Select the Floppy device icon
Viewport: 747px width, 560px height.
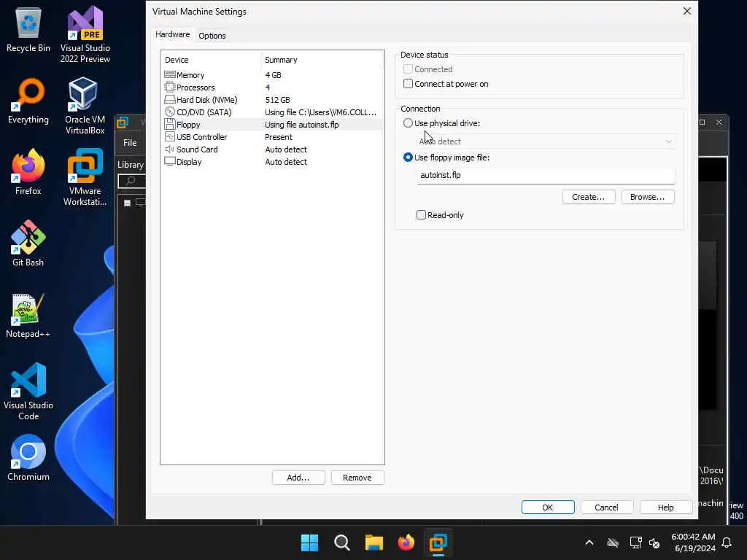click(x=169, y=124)
